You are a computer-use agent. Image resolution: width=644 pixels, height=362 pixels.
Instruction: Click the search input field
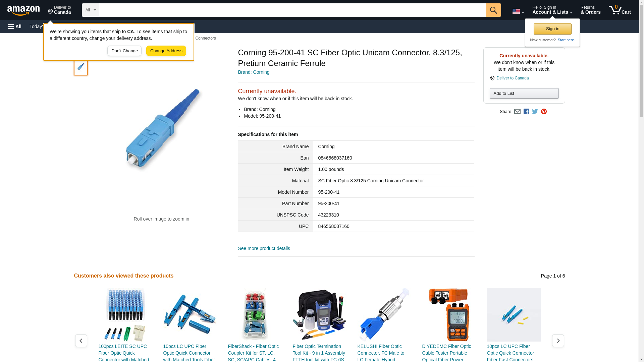click(x=292, y=10)
